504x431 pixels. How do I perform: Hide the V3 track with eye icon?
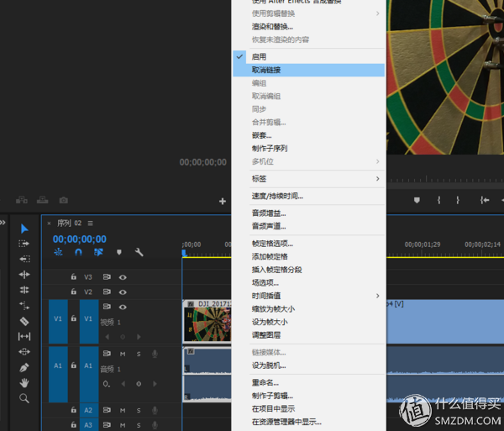123,276
